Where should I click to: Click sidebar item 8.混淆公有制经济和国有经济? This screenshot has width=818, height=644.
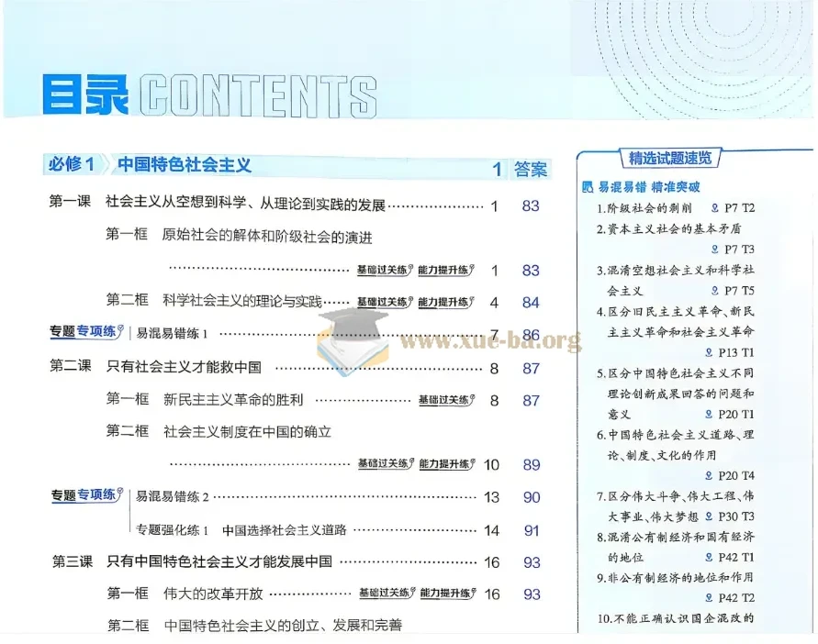coord(676,547)
